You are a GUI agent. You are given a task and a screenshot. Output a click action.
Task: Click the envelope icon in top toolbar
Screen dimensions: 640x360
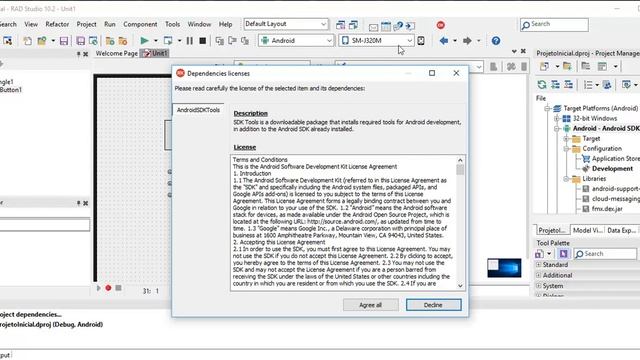[x=373, y=27]
